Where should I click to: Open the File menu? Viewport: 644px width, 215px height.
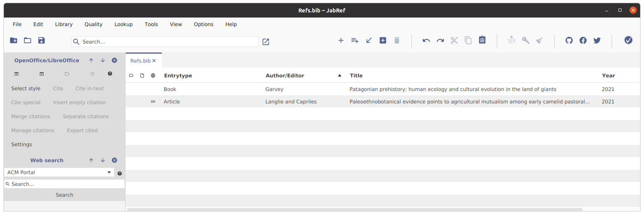click(17, 24)
